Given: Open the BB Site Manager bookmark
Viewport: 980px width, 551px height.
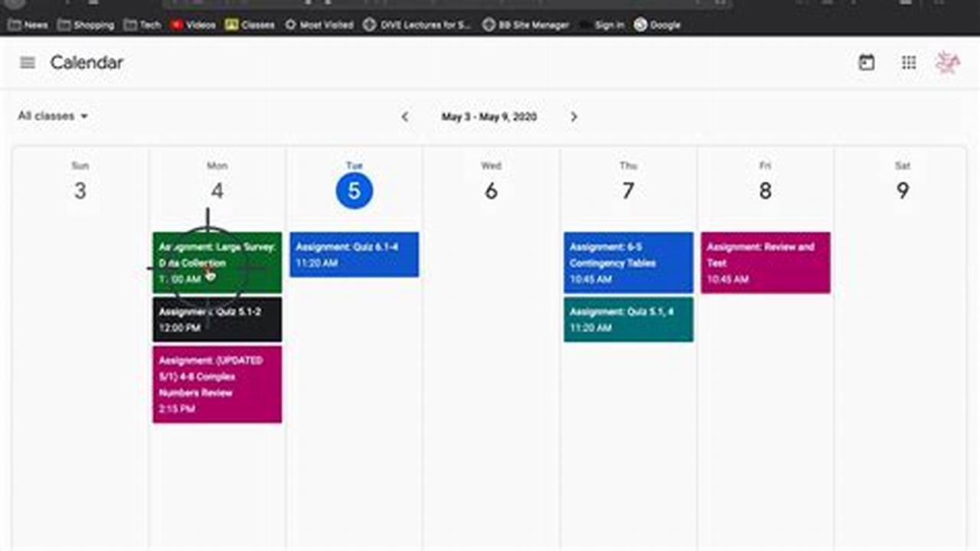Looking at the screenshot, I should point(526,24).
